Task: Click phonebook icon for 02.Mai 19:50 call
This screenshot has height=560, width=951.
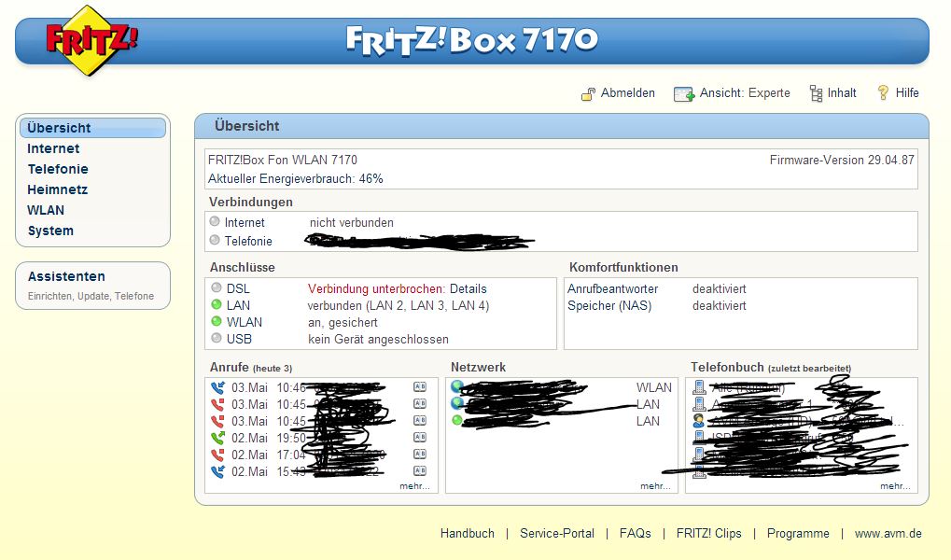Action: (420, 437)
